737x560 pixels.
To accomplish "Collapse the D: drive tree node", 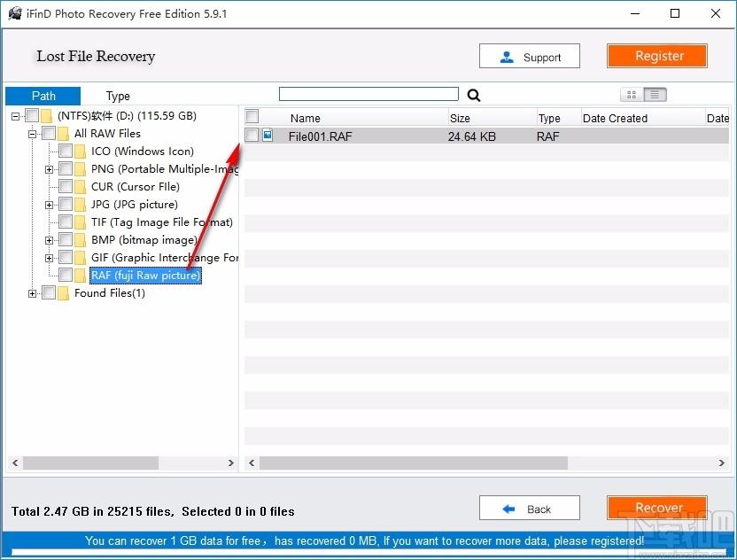I will [x=16, y=116].
